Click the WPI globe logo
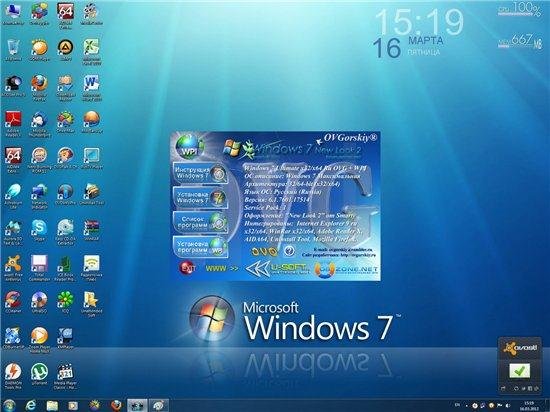This screenshot has width=550, height=412. (189, 147)
